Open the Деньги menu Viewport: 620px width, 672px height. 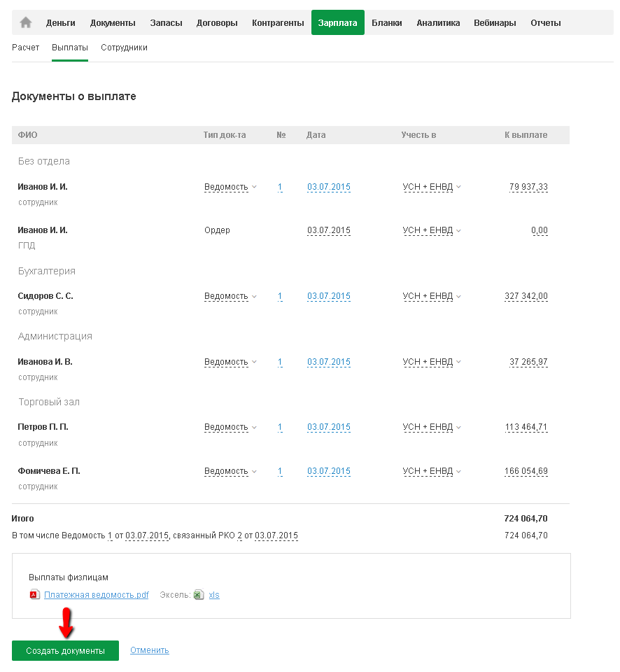click(61, 22)
